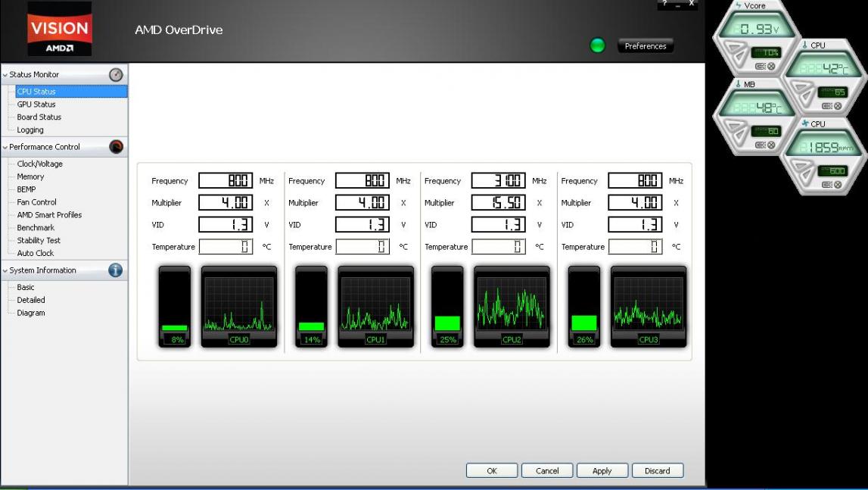This screenshot has width=868, height=490.
Task: Discard the changes
Action: 658,470
